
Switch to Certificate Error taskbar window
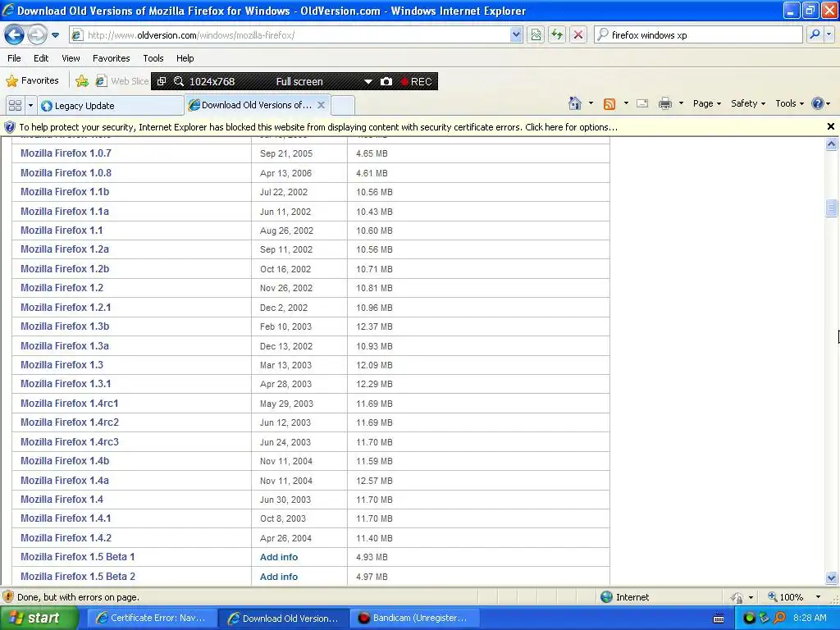click(152, 618)
